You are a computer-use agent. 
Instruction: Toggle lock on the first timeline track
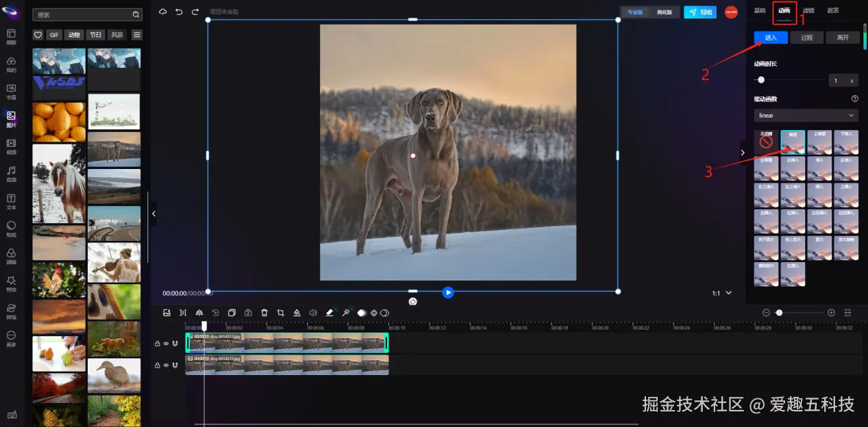tap(158, 344)
